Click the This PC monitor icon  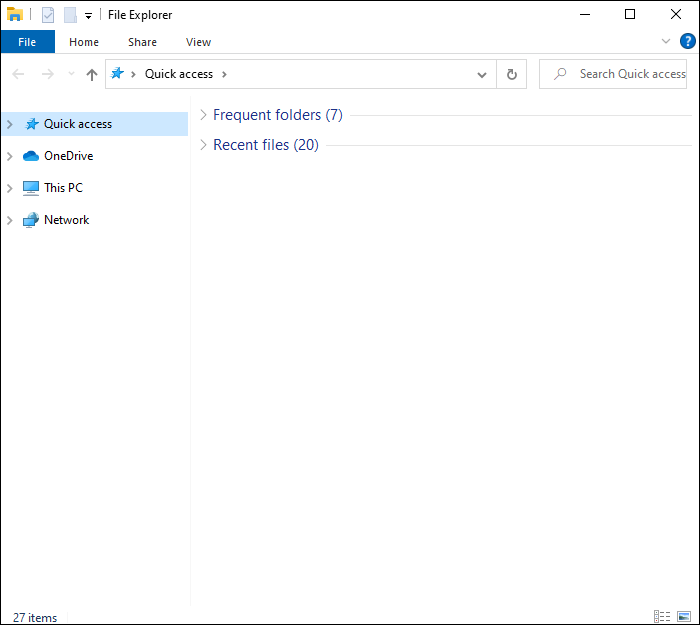click(x=30, y=188)
